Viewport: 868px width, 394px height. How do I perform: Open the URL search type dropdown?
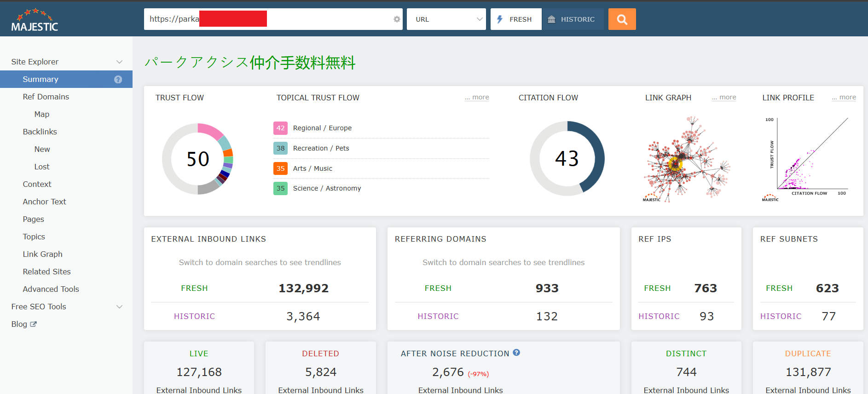tap(446, 19)
